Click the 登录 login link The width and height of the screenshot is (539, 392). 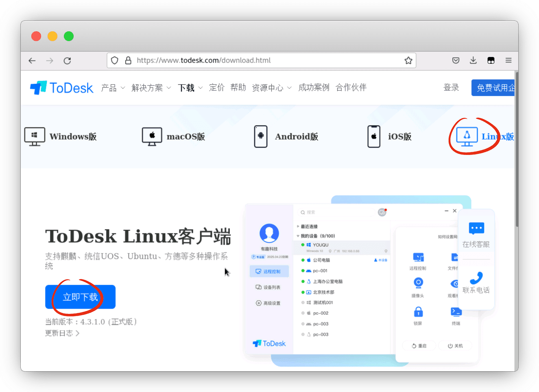coord(451,88)
